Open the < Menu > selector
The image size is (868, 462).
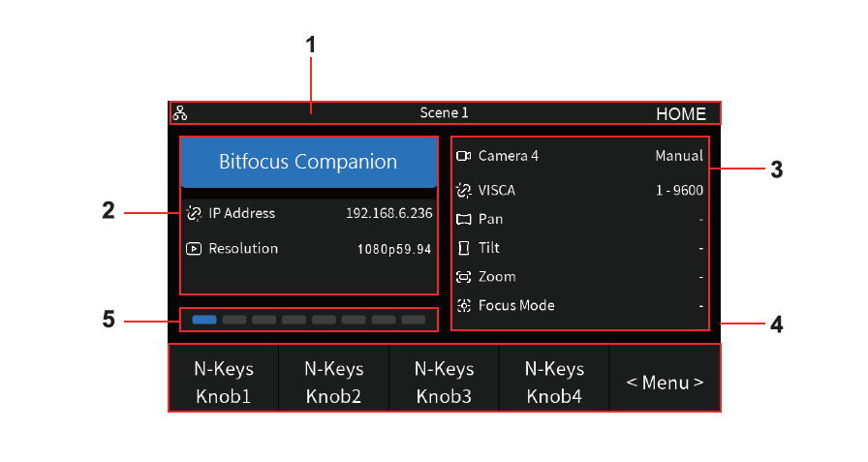coord(665,383)
